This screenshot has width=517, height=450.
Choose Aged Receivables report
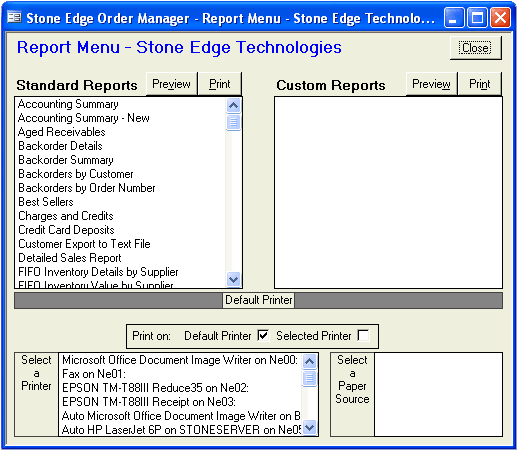[x=121, y=132]
